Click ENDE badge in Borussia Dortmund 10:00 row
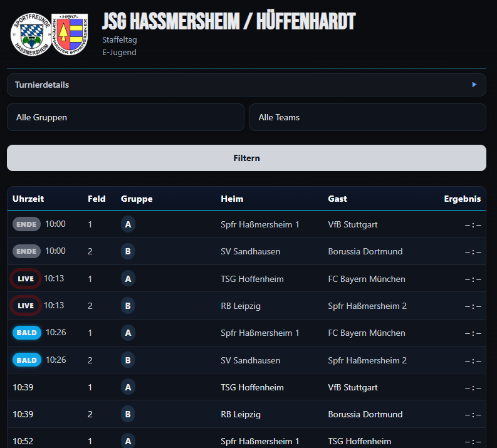Screen dimensions: 497x448 [x=26, y=251]
